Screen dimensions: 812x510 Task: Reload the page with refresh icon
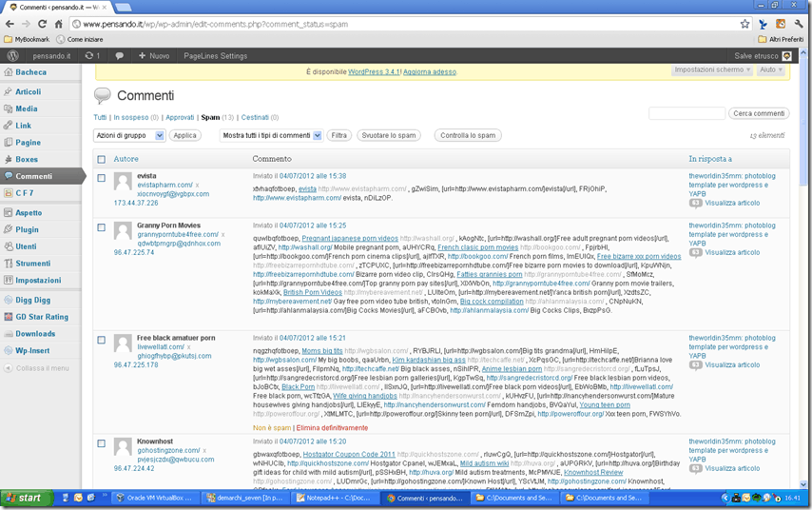(x=43, y=24)
